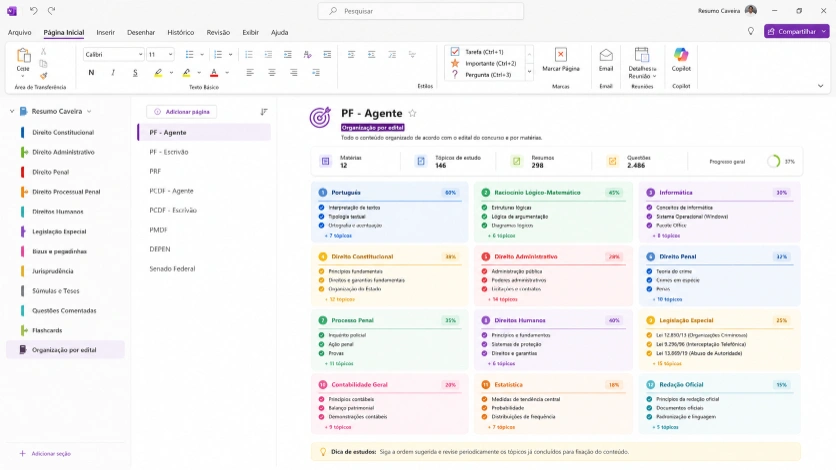Apply underline with the S button
This screenshot has height=470, width=836.
(135, 72)
